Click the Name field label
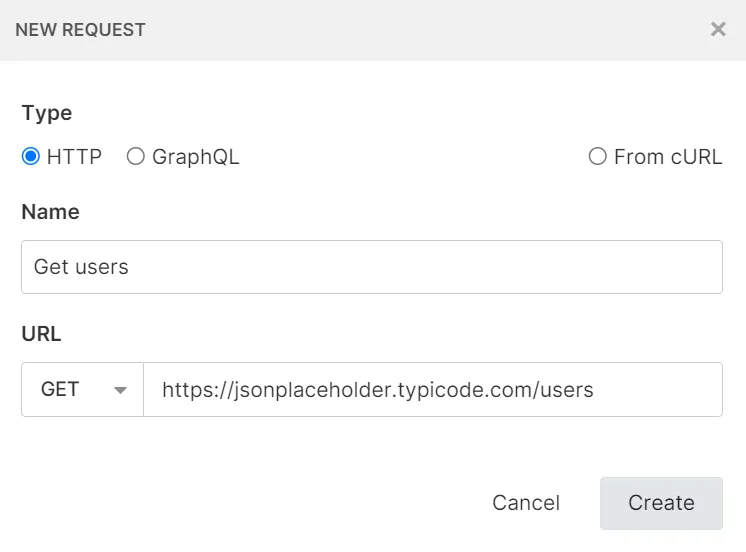 coord(50,212)
